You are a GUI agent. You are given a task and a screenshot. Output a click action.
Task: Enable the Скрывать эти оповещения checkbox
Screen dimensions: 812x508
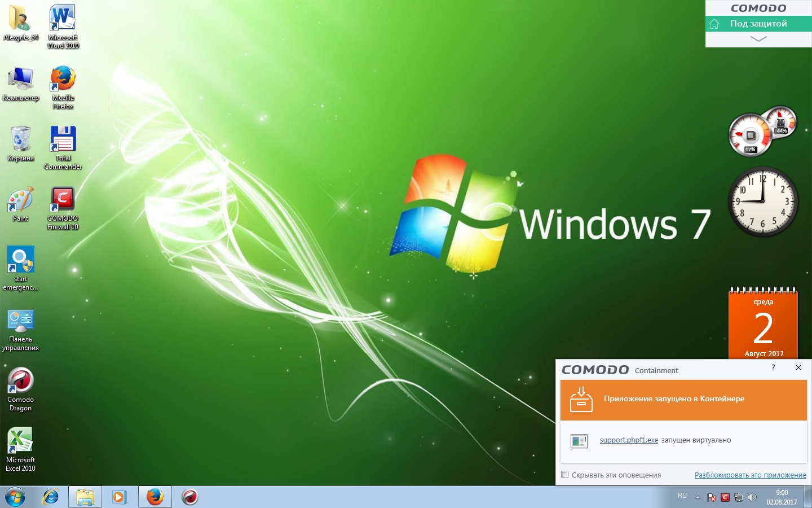(565, 475)
